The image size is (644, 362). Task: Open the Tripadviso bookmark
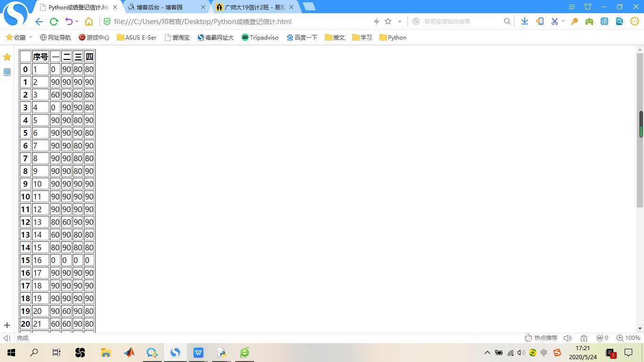(x=260, y=37)
